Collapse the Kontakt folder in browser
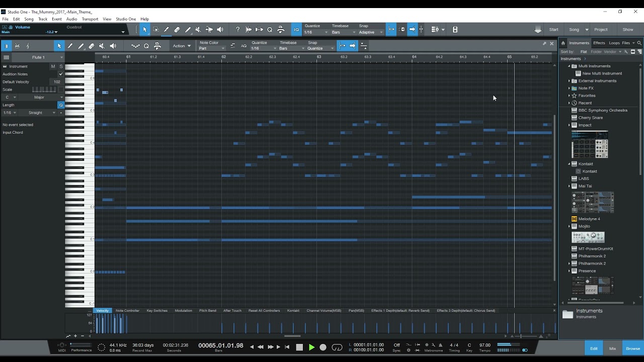This screenshot has height=362, width=644. point(569,164)
